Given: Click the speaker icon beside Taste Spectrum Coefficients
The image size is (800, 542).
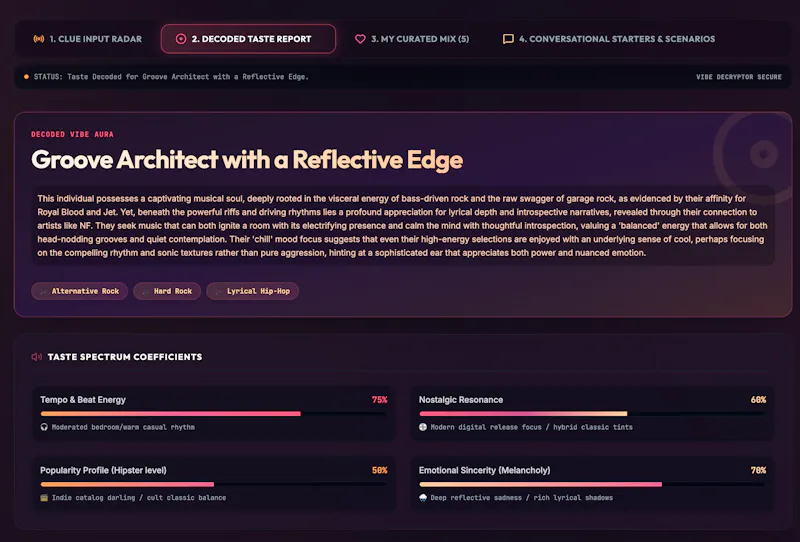Looking at the screenshot, I should tap(37, 357).
